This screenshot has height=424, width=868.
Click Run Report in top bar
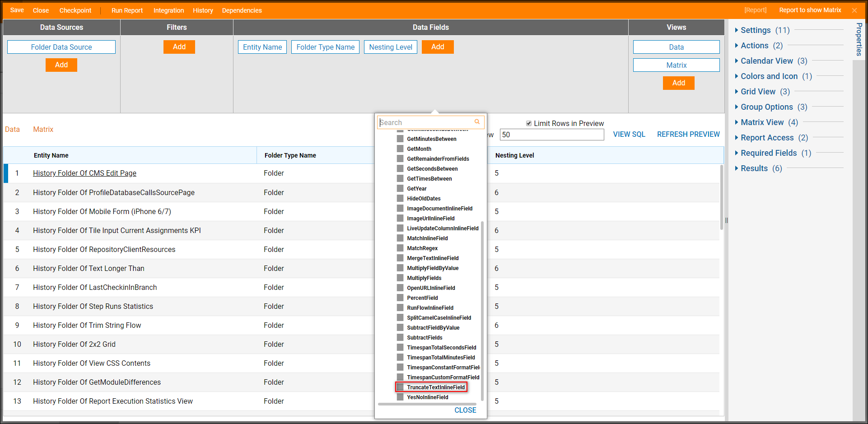(127, 10)
